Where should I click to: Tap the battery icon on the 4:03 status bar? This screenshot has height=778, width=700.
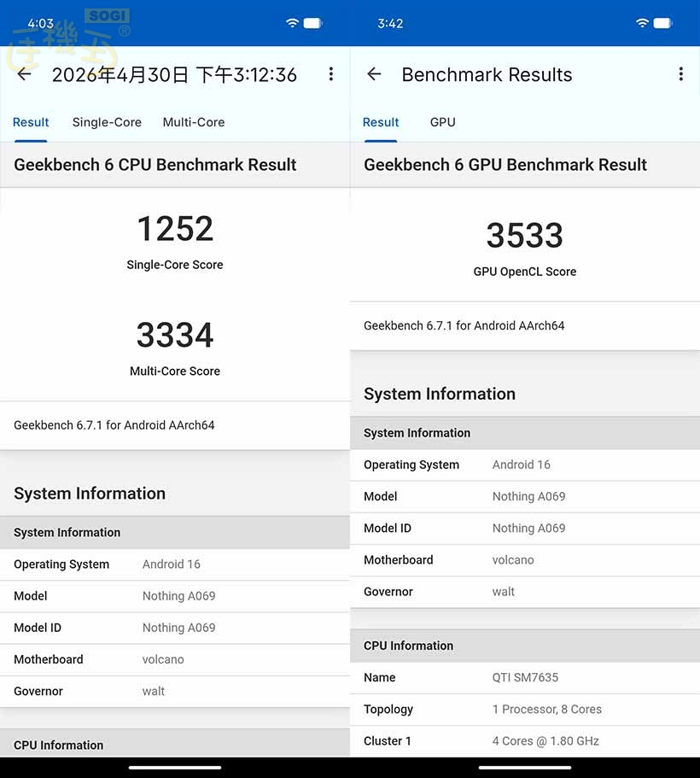[x=312, y=23]
